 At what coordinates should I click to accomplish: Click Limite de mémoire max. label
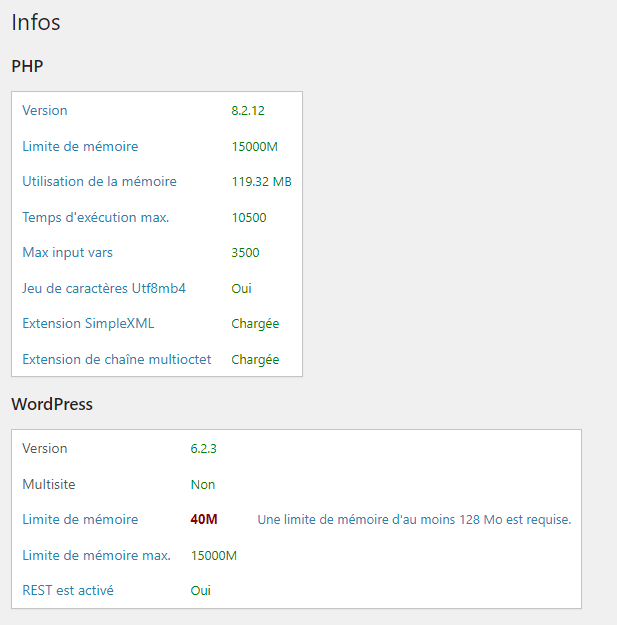(96, 555)
